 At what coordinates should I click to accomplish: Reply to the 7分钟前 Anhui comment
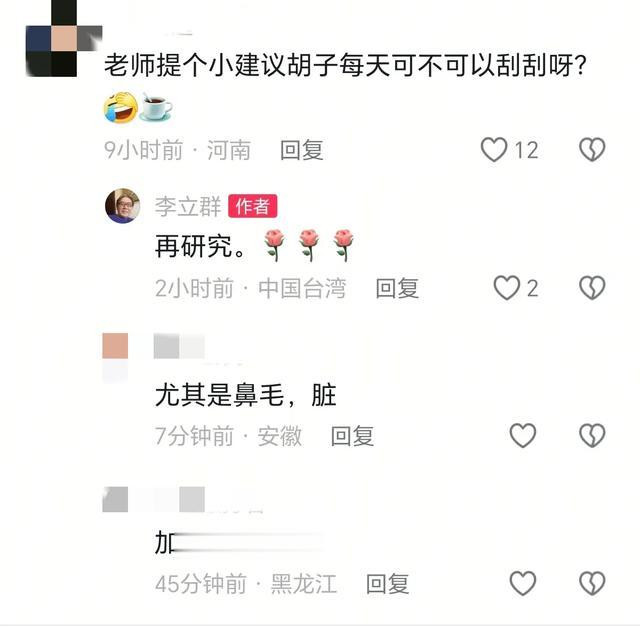coord(352,436)
